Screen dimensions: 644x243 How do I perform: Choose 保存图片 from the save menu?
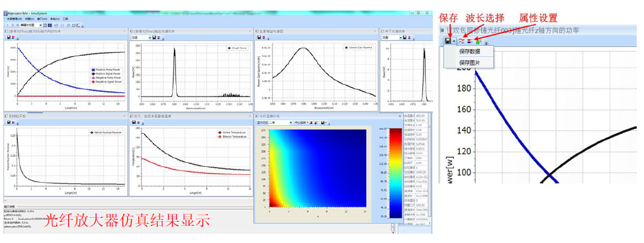coord(469,63)
